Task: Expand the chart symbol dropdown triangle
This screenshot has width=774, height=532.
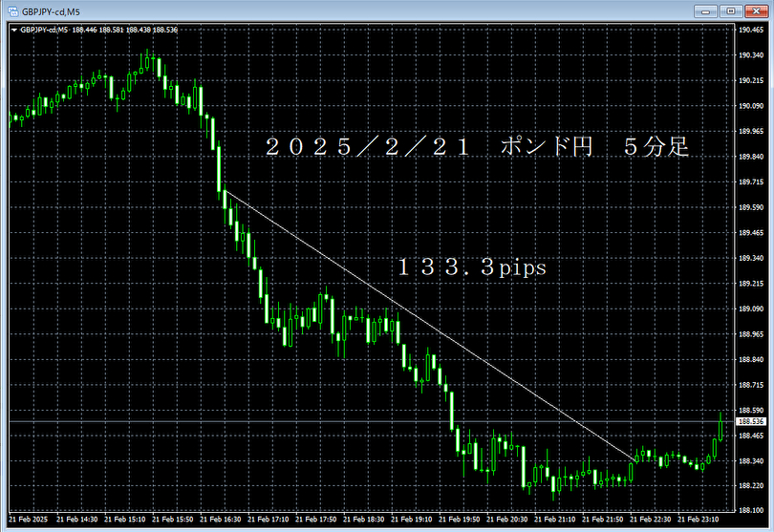Action: [x=13, y=31]
